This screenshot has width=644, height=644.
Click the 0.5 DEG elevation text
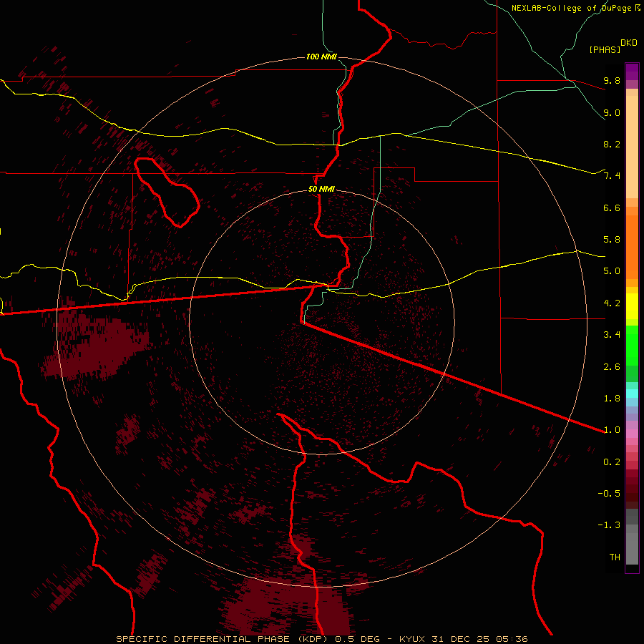(357, 639)
